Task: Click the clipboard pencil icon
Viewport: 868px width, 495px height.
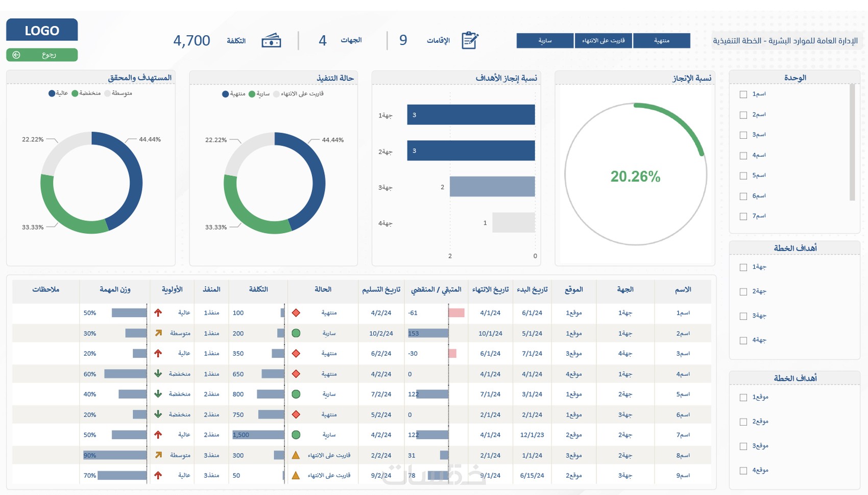Action: click(470, 40)
